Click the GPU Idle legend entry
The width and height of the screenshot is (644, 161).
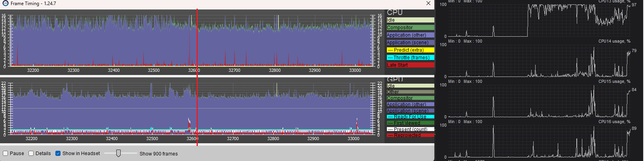click(x=410, y=86)
